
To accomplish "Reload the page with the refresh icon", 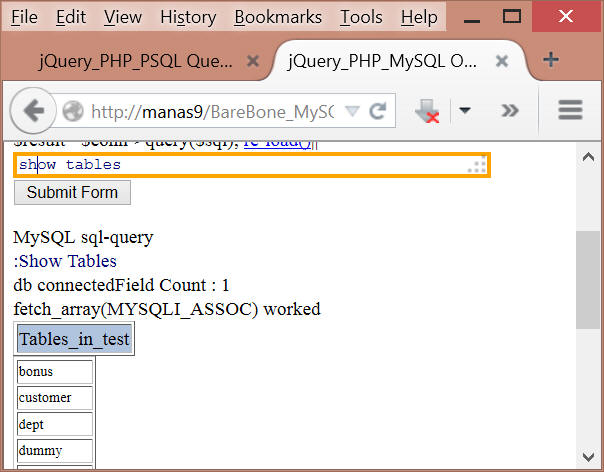I will (x=378, y=111).
